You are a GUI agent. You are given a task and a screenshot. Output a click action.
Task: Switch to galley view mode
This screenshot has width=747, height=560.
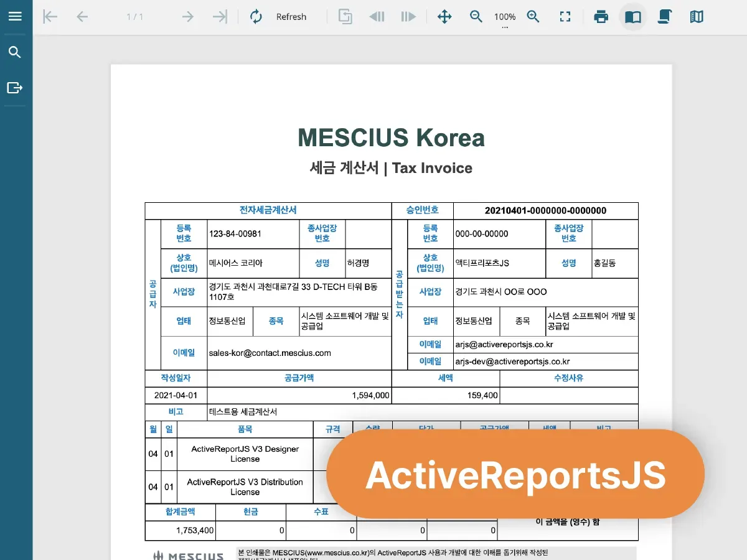click(697, 17)
